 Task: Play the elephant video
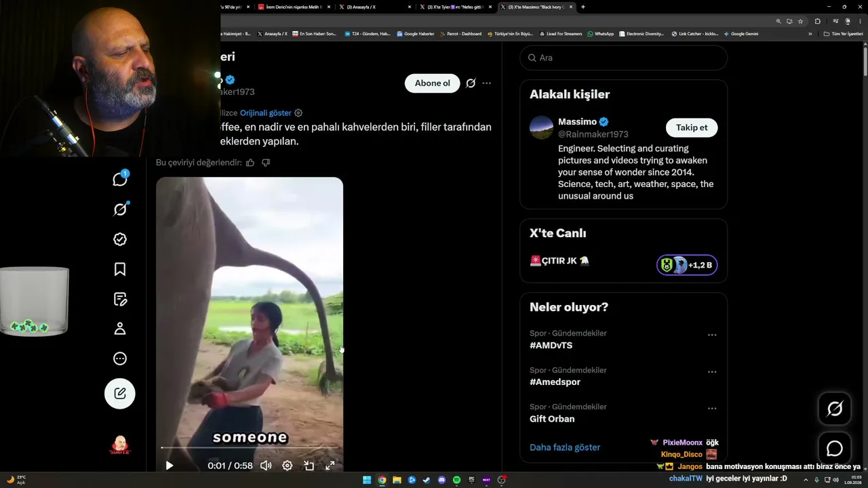click(170, 466)
